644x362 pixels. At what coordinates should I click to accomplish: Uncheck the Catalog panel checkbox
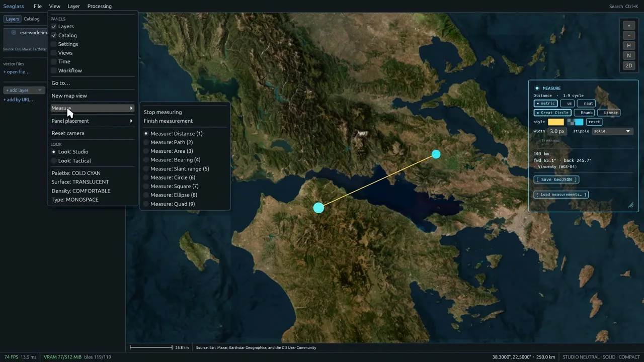click(54, 35)
